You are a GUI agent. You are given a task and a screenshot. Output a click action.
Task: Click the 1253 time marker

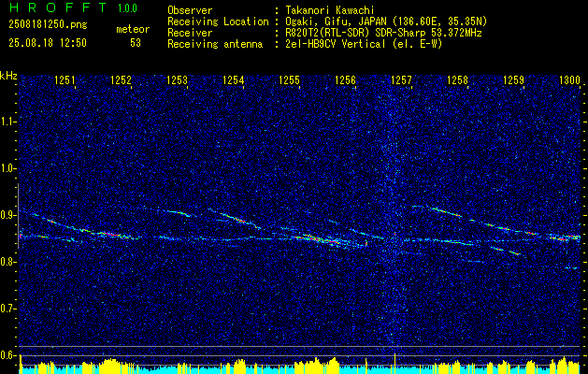click(x=177, y=79)
